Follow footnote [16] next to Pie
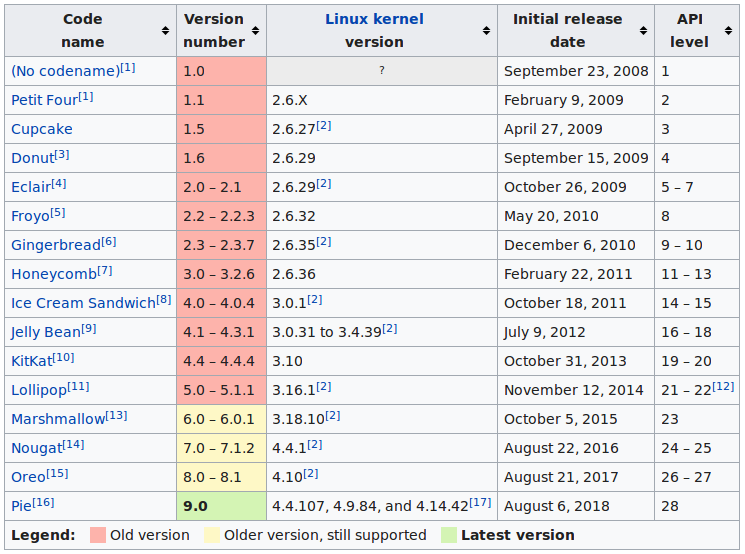745x554 pixels. [x=43, y=503]
